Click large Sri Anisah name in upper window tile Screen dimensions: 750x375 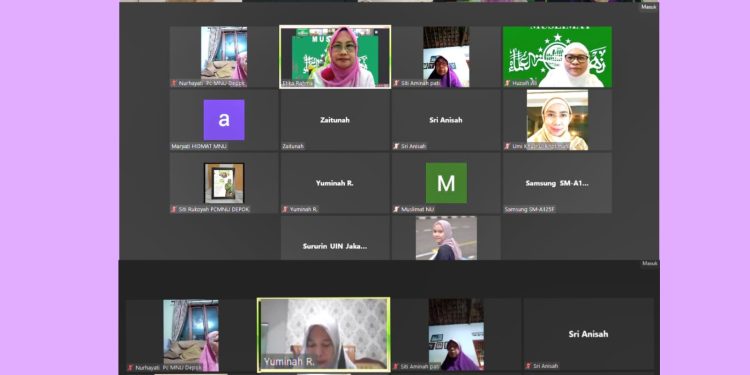pos(446,120)
